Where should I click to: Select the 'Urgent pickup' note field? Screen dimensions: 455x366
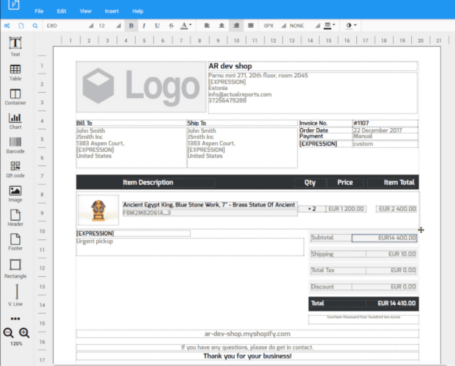[x=190, y=247]
